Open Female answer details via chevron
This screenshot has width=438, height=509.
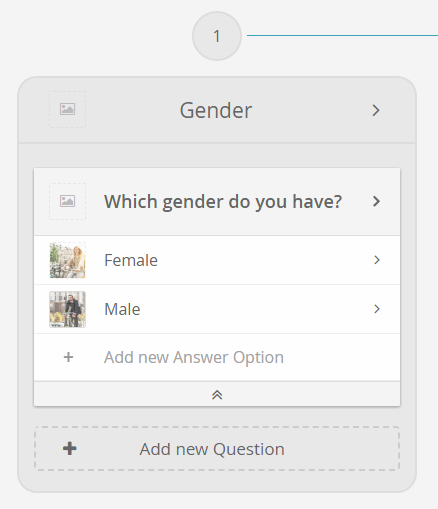[377, 260]
